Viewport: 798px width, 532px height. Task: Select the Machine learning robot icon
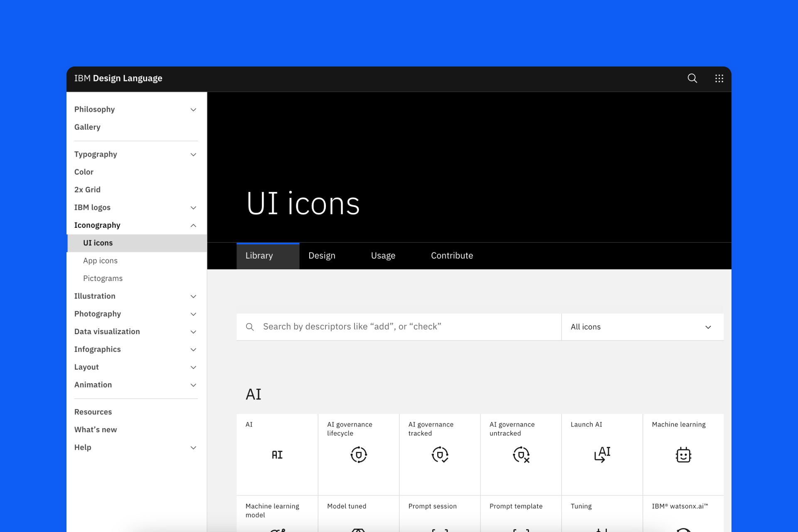pyautogui.click(x=683, y=455)
